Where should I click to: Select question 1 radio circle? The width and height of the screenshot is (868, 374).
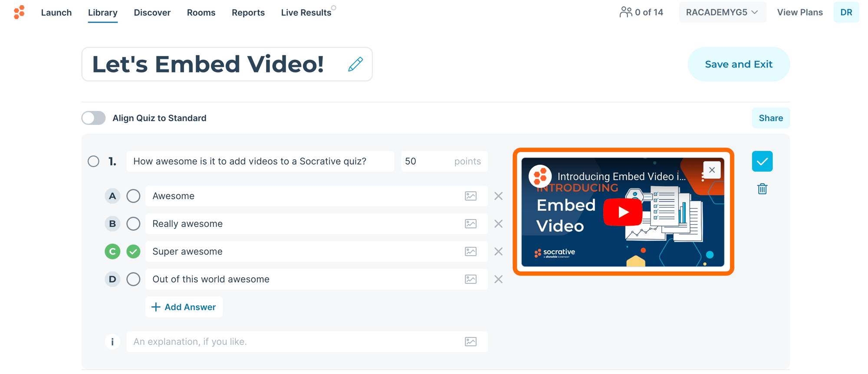point(93,161)
